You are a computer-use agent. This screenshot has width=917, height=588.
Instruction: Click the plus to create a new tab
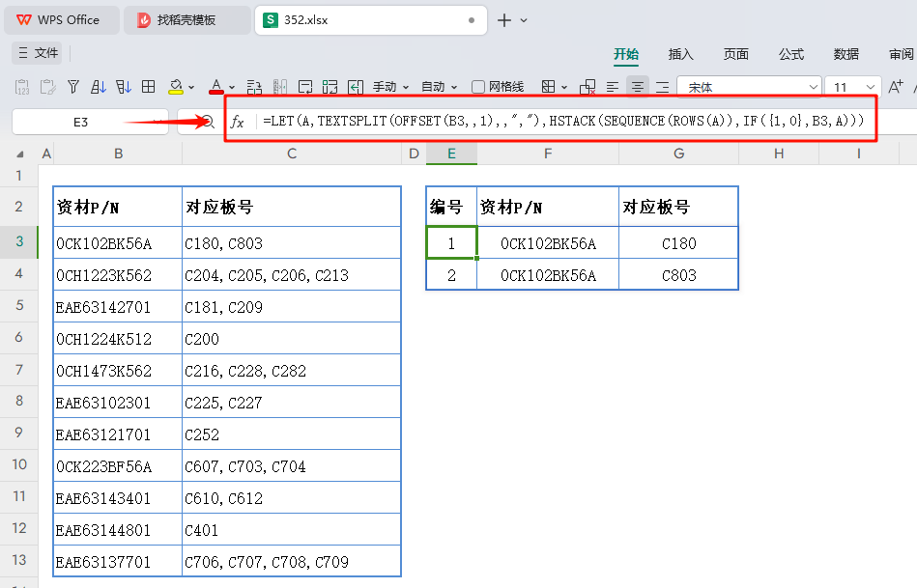[x=504, y=20]
